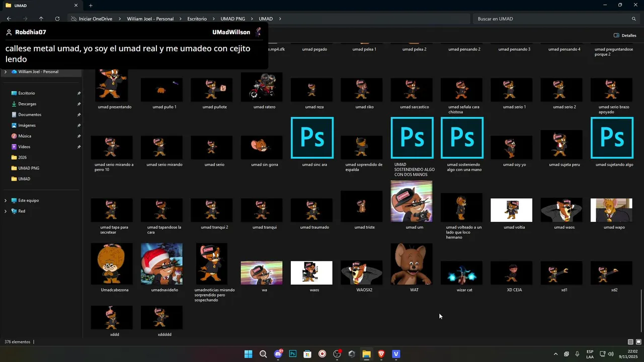Viewport: 644px width, 362px height.
Task: Switch to details list view
Action: point(630,342)
